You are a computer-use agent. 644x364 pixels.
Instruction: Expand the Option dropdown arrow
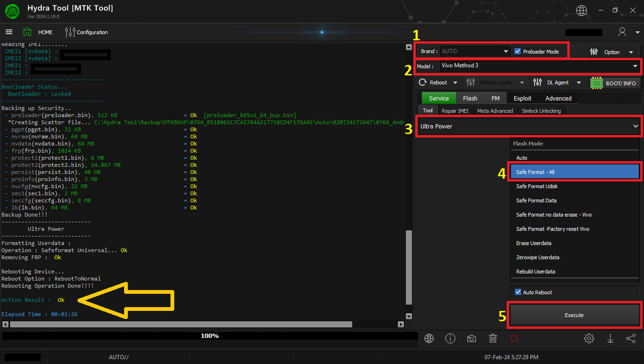coord(631,52)
